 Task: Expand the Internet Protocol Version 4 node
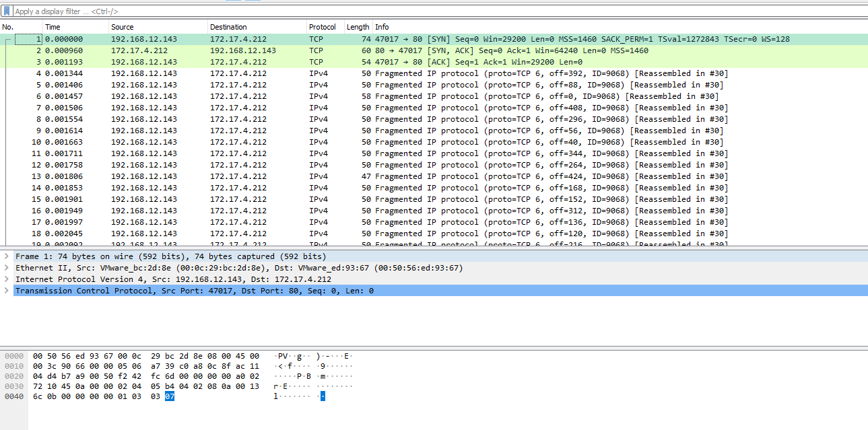[6, 279]
